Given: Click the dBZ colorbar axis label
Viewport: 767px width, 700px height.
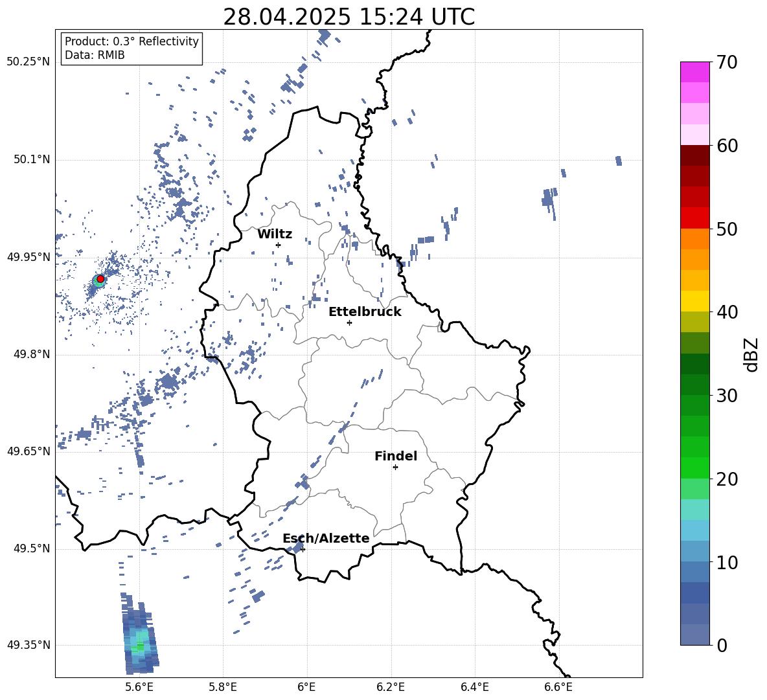Looking at the screenshot, I should (x=751, y=354).
